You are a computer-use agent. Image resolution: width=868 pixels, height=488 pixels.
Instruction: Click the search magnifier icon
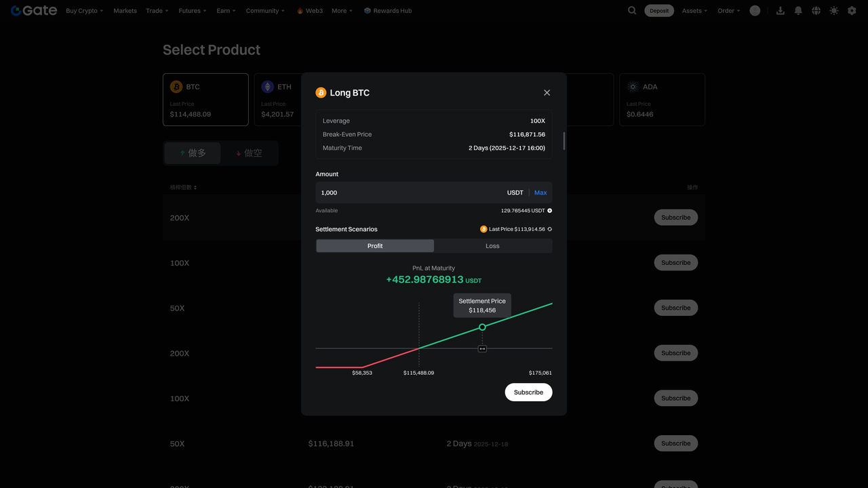pyautogui.click(x=632, y=11)
